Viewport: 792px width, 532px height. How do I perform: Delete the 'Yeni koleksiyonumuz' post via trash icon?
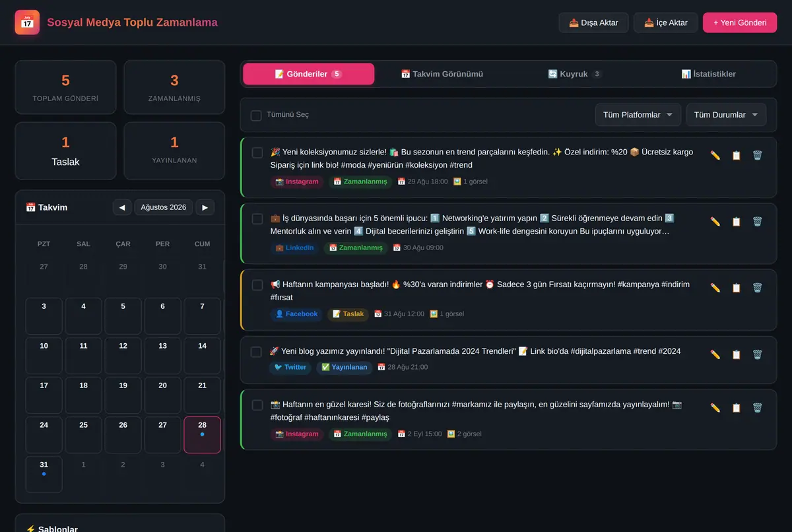coord(757,156)
